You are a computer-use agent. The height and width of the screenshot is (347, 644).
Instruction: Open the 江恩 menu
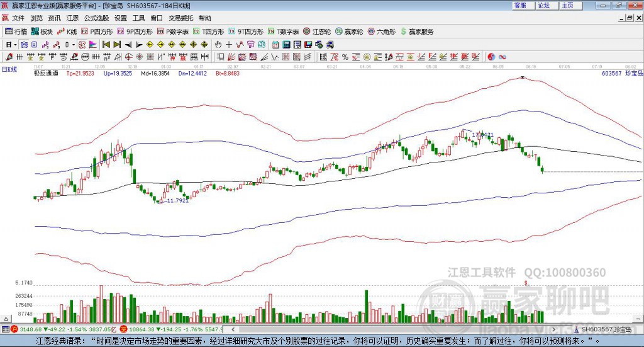click(72, 18)
